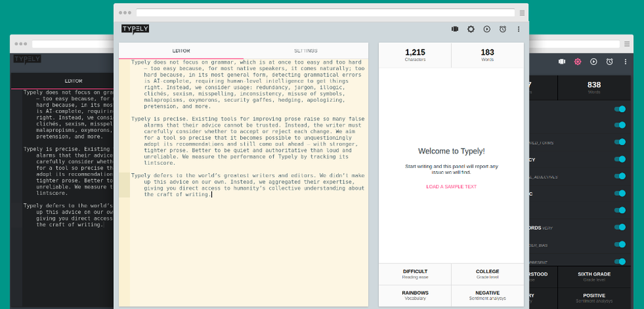Image resolution: width=644 pixels, height=309 pixels.
Task: Open the view carousel icon in front window toolbar
Action: pyautogui.click(x=455, y=29)
